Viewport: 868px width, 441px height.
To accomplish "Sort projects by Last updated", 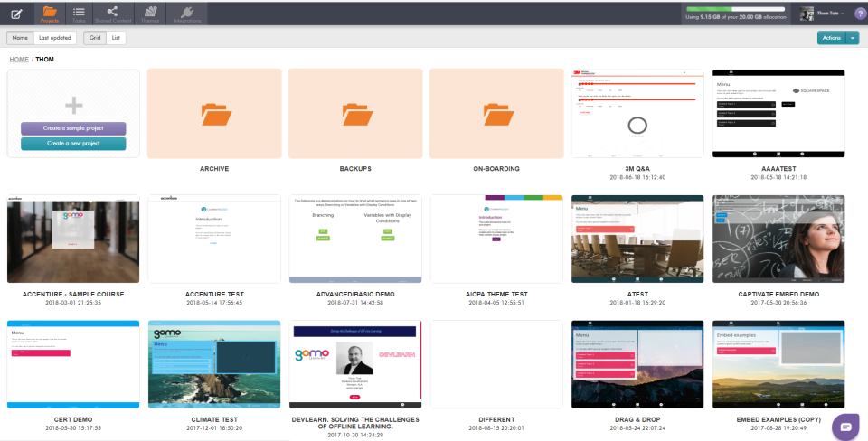I will [x=55, y=38].
